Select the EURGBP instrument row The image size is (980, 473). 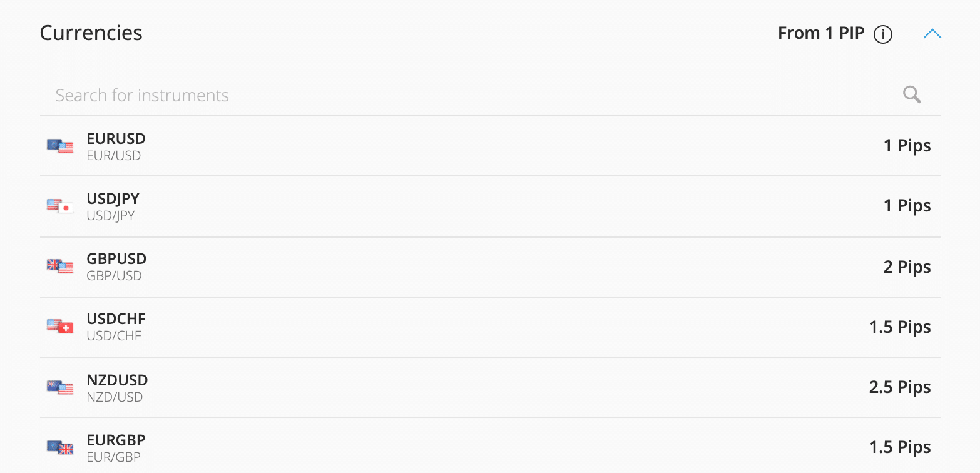point(438,446)
